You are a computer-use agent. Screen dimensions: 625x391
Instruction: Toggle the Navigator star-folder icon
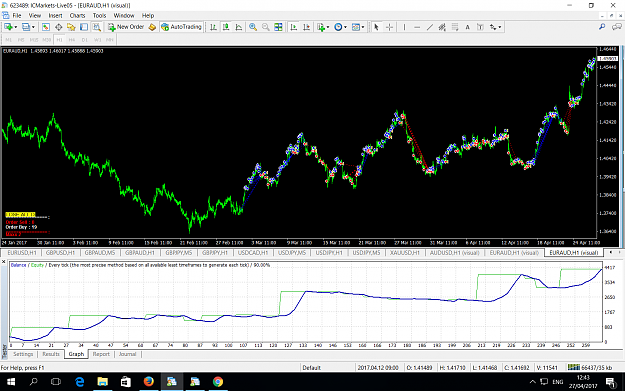[71, 27]
